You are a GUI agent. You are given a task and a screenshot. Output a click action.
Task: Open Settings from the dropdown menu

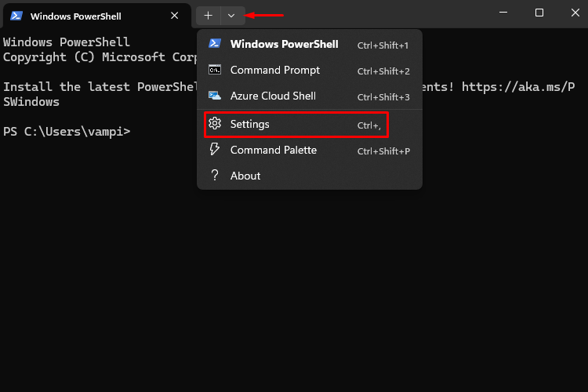[310, 124]
